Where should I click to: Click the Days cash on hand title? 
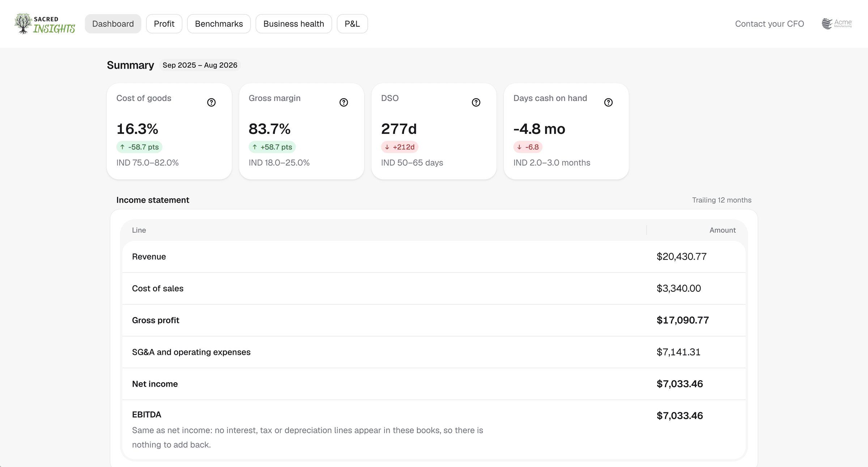[x=550, y=98]
